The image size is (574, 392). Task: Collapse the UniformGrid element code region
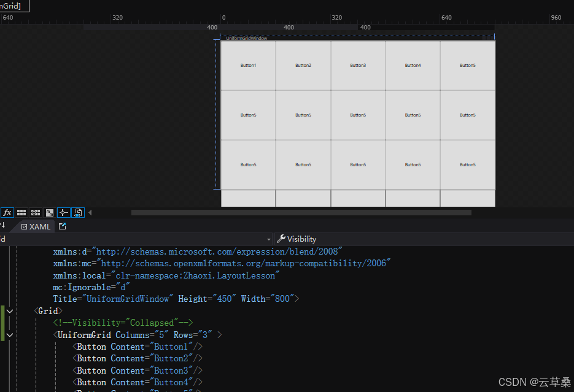pos(10,335)
